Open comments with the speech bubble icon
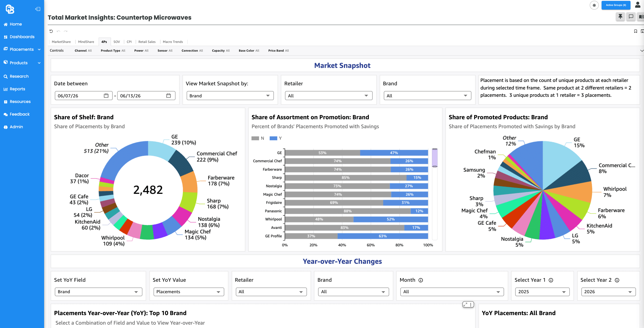The height and width of the screenshot is (328, 644). click(631, 17)
